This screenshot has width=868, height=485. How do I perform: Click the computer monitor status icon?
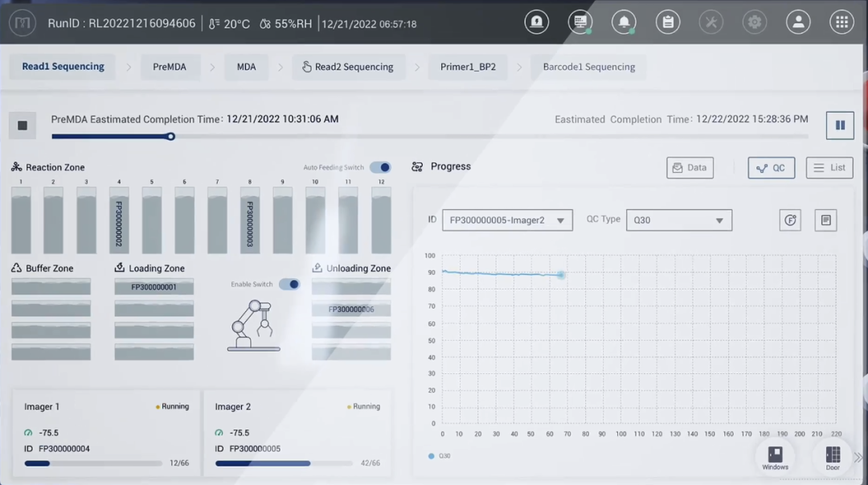pyautogui.click(x=580, y=23)
